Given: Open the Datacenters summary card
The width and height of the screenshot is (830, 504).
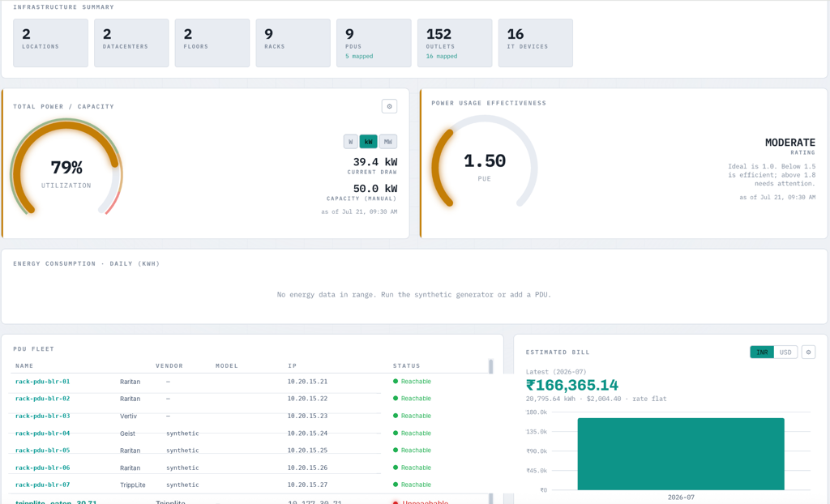Looking at the screenshot, I should coord(131,43).
